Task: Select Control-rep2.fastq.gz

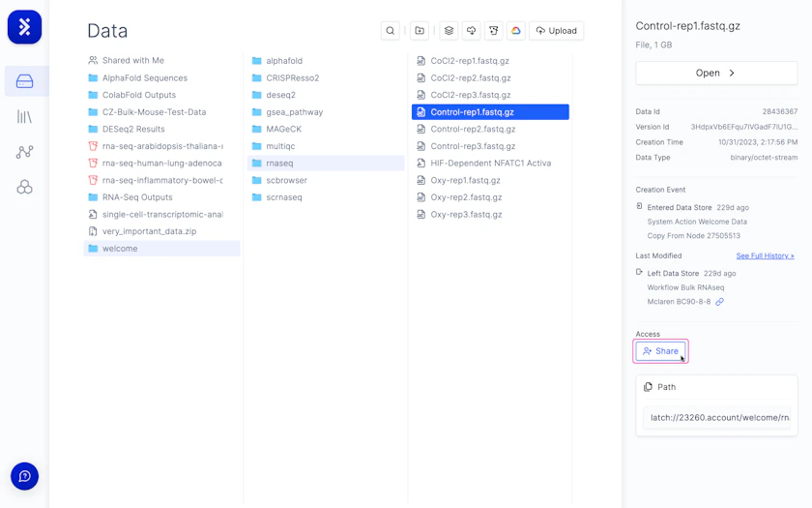Action: coord(490,129)
